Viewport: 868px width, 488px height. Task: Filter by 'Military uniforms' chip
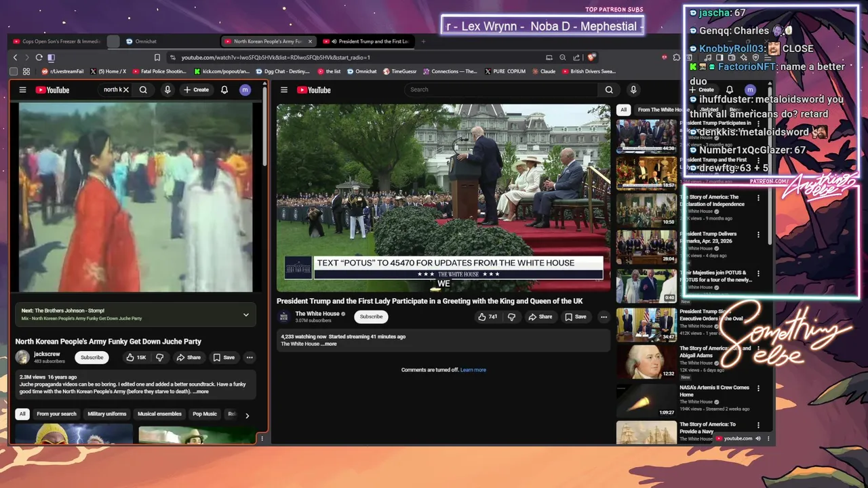point(107,413)
